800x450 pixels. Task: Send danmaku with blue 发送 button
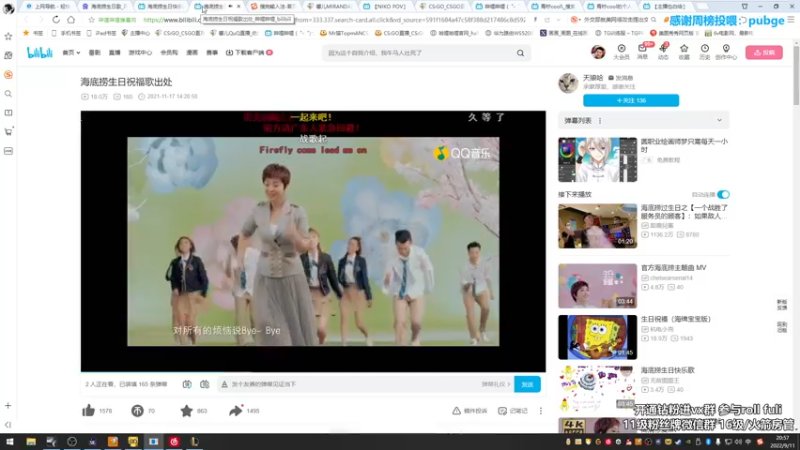[527, 384]
